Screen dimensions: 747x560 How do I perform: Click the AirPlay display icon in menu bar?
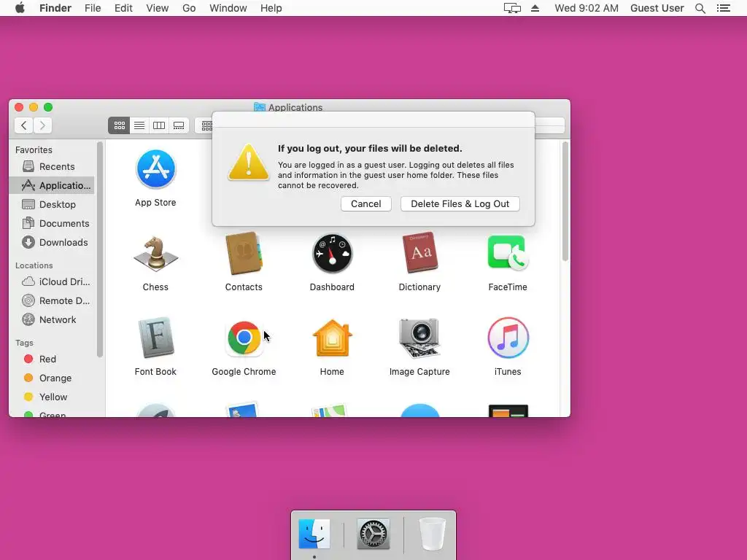coord(512,8)
